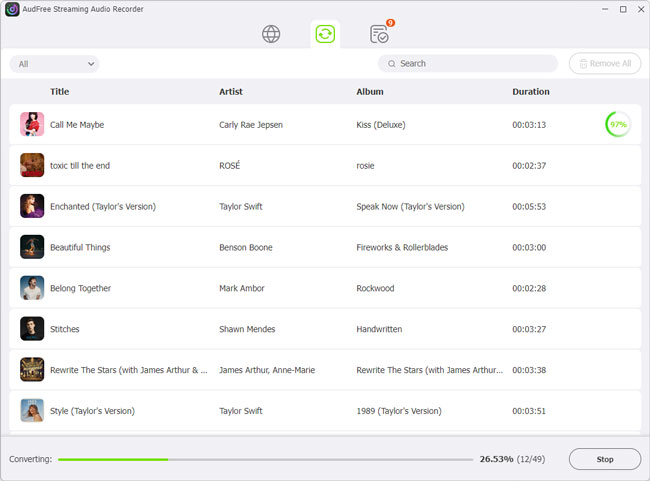650x481 pixels.
Task: Select the Stitches song title
Action: (65, 329)
